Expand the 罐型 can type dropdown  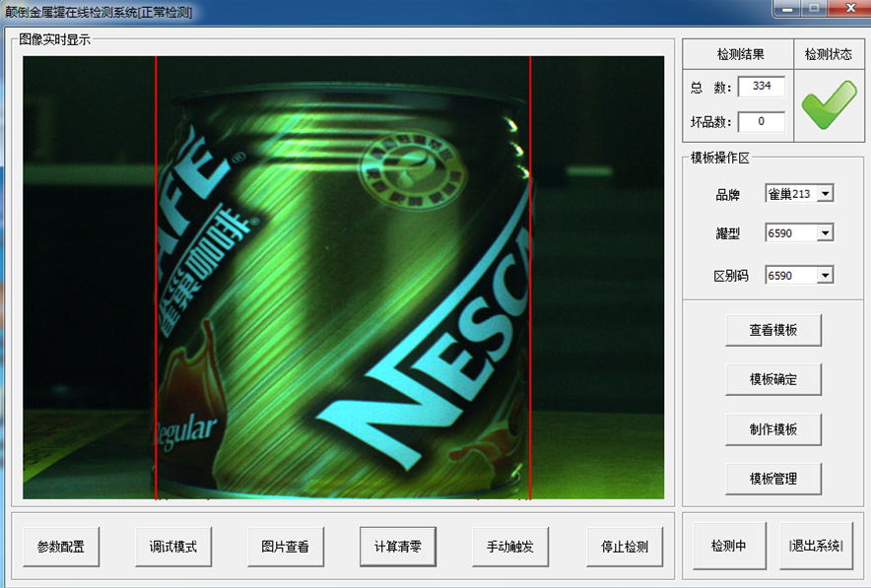(826, 233)
